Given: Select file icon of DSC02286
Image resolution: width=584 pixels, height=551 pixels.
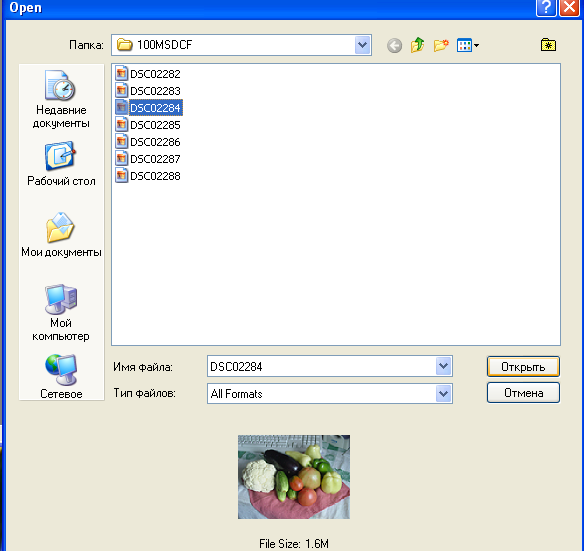Looking at the screenshot, I should 121,142.
